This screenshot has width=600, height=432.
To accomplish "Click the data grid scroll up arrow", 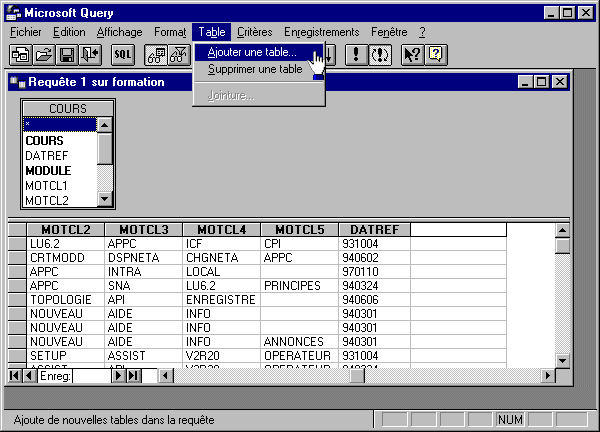I will pos(562,230).
